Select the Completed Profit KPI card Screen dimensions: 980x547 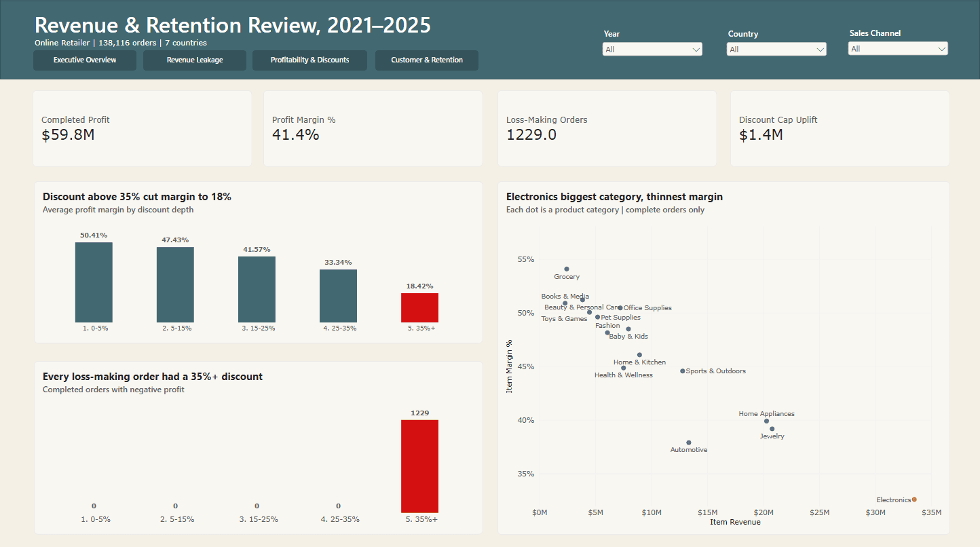(x=143, y=129)
